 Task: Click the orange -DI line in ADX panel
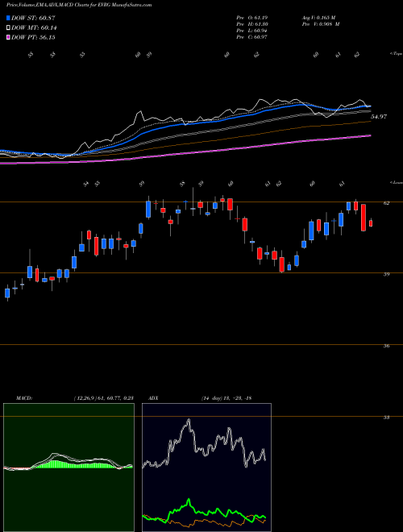coord(204,522)
